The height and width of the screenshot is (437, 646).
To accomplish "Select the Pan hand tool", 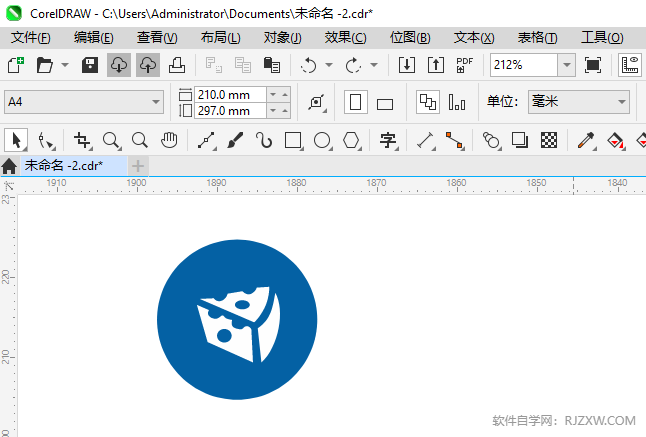I will tap(169, 140).
